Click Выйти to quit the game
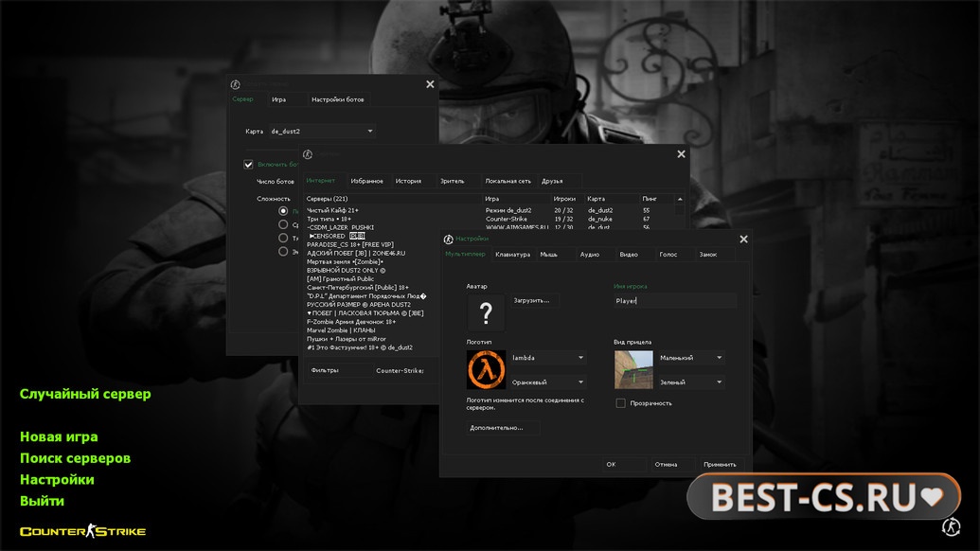980x551 pixels. pos(42,501)
